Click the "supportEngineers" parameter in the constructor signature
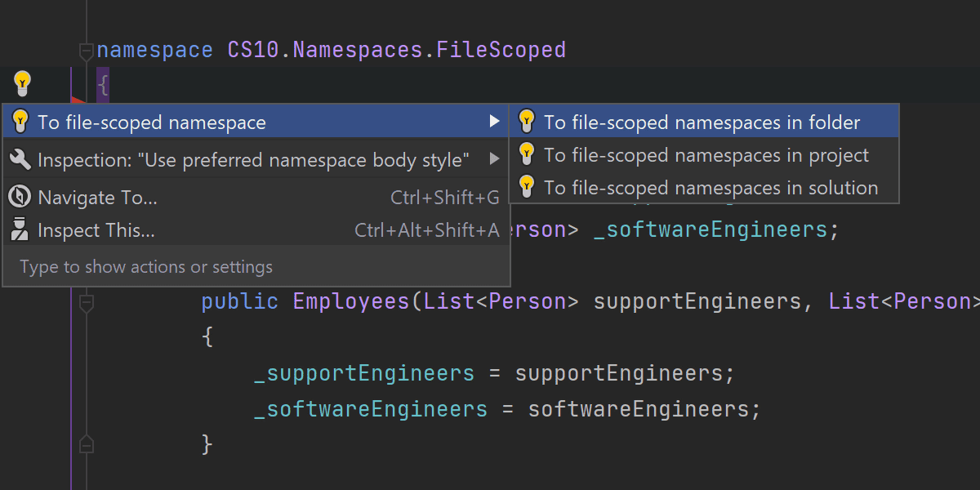The width and height of the screenshot is (980, 490). tap(697, 301)
